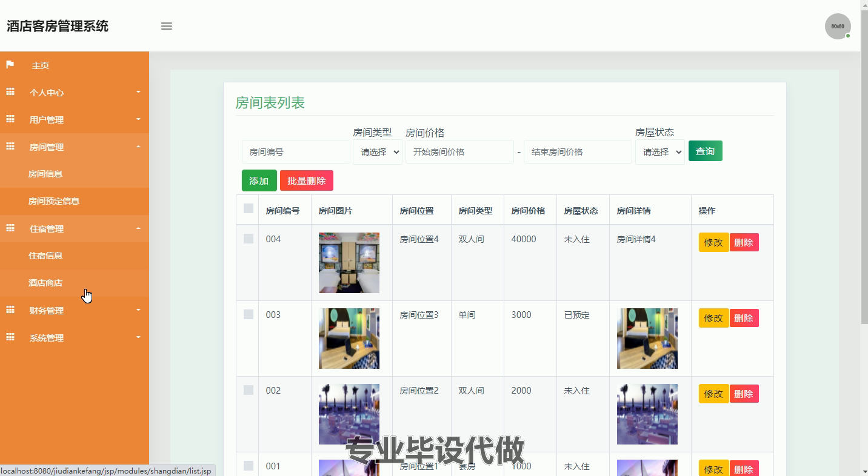Click the grid icon beside 系统管理
Image resolution: width=868 pixels, height=476 pixels.
click(10, 337)
